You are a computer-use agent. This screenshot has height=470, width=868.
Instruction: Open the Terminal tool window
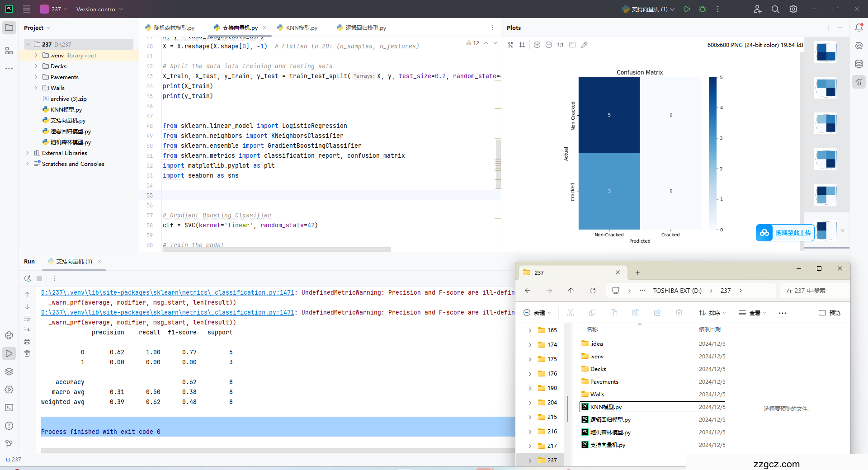[x=9, y=408]
